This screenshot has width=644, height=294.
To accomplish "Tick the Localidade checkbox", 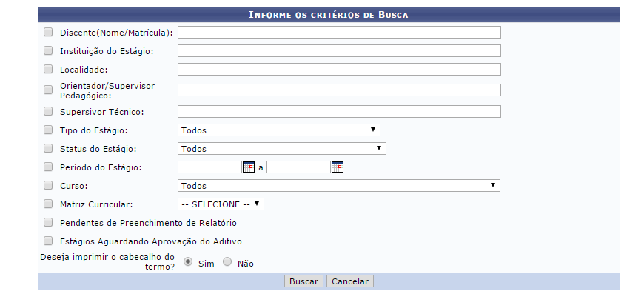I will 48,69.
